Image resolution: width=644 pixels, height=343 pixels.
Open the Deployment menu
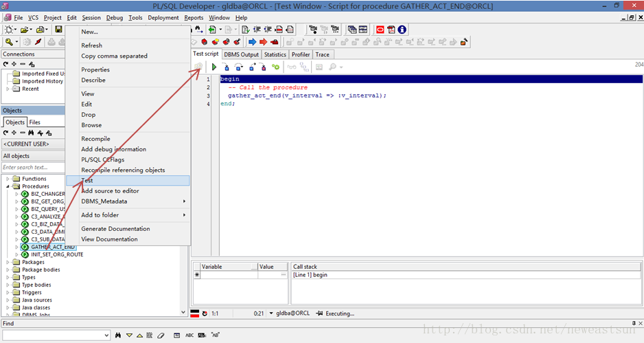[x=163, y=18]
